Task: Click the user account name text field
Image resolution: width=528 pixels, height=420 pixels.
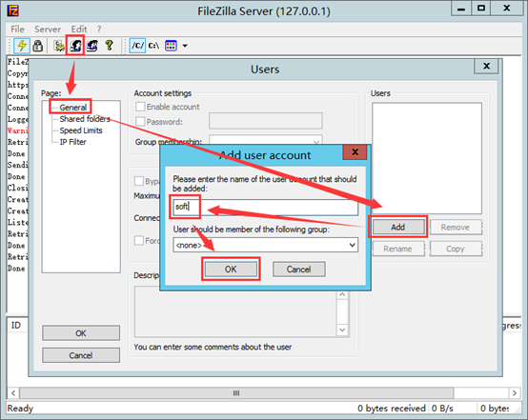Action: coord(265,207)
